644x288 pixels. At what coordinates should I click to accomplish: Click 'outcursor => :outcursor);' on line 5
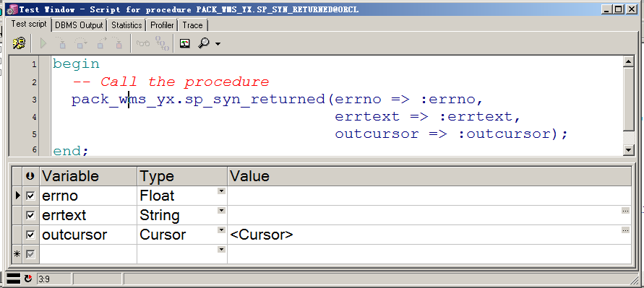click(451, 134)
